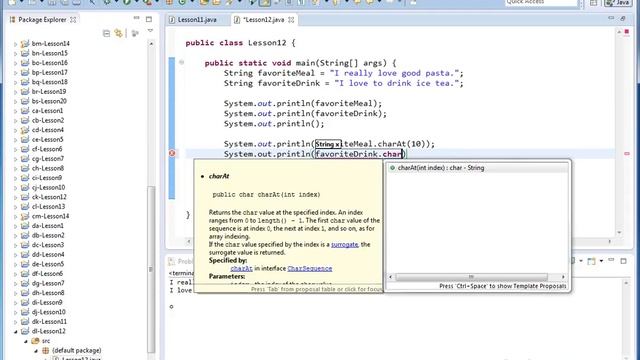Close the Package Explorer tab
Viewport: 640px width, 360px height.
(x=73, y=20)
